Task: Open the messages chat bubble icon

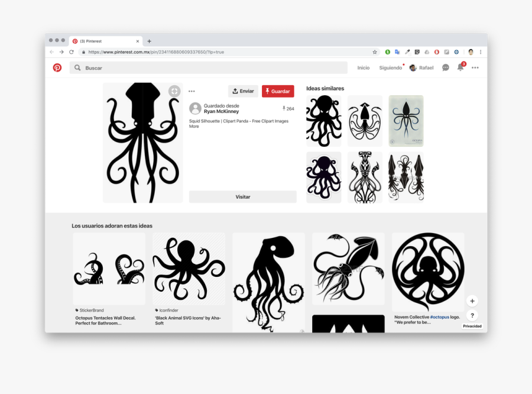Action: [446, 67]
